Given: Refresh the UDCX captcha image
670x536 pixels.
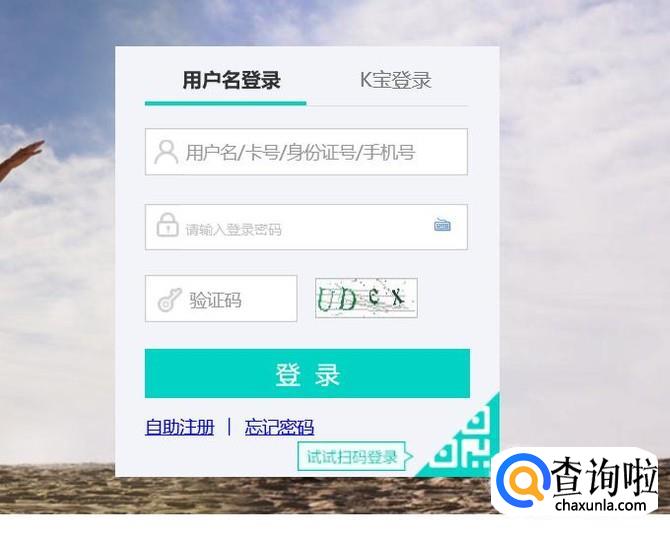Looking at the screenshot, I should (x=366, y=298).
